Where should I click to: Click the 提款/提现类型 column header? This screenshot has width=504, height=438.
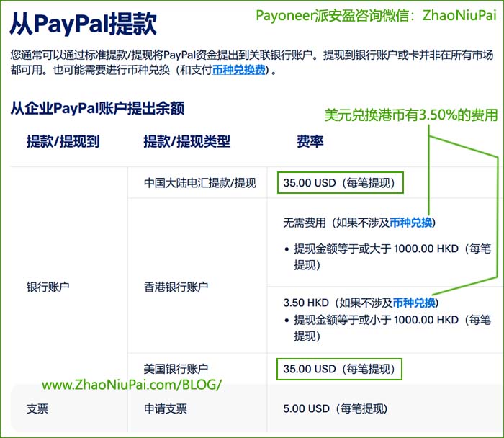pyautogui.click(x=186, y=141)
